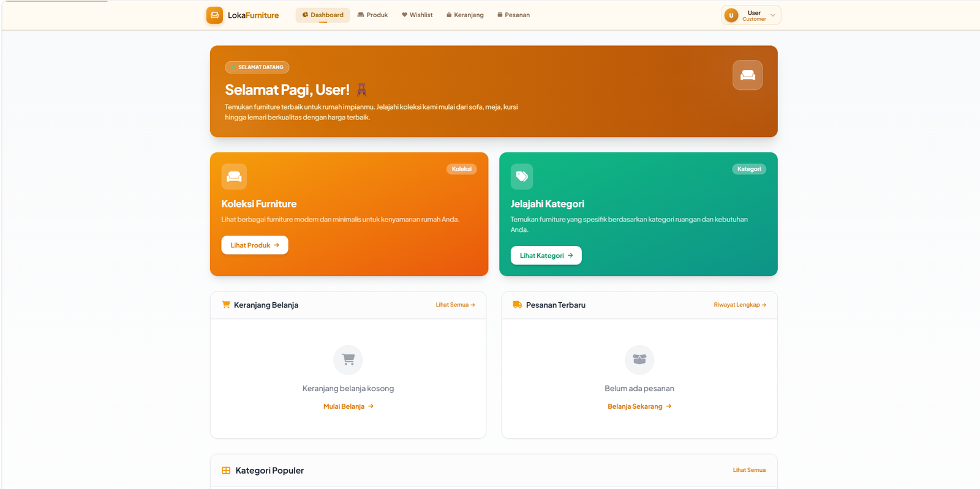
Task: Click the Belanja Sekarang link
Action: tap(639, 406)
